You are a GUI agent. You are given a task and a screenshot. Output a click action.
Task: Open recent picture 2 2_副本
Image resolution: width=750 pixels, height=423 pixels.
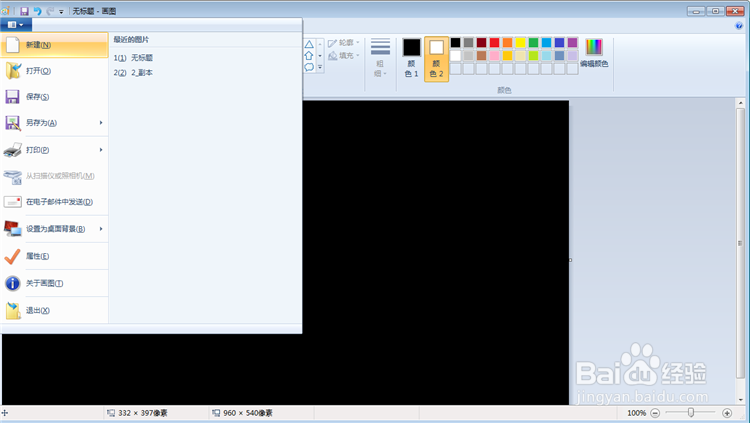(x=133, y=73)
